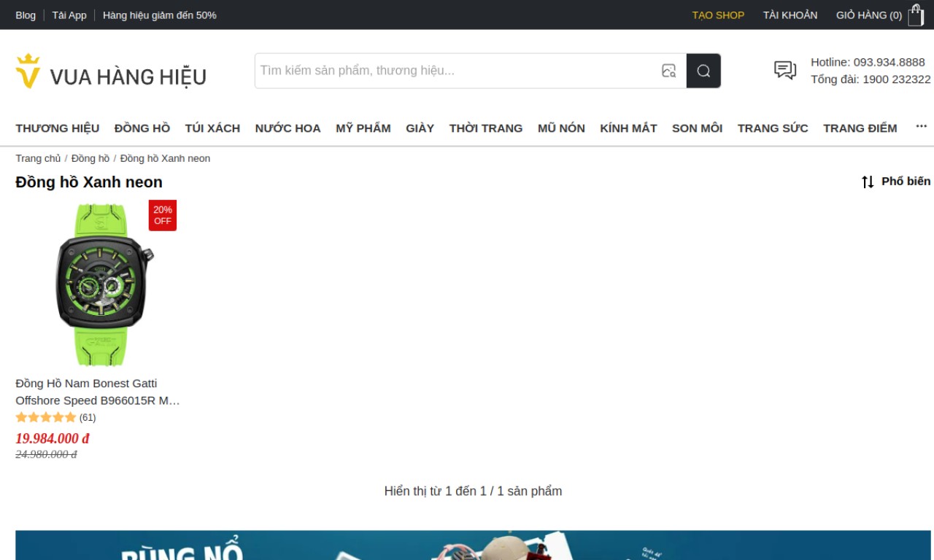Expand more categories ellipsis menu
The height and width of the screenshot is (560, 934).
(921, 127)
